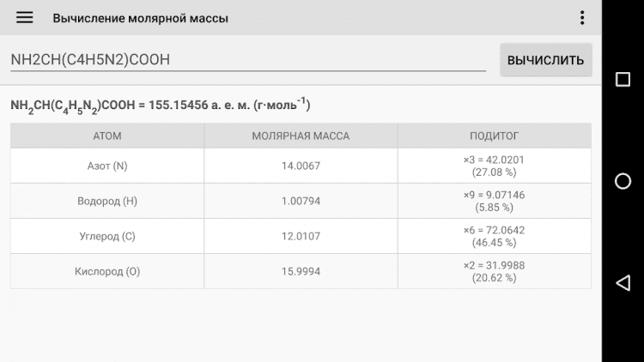Click the ПОДИТОГ column header

click(494, 136)
